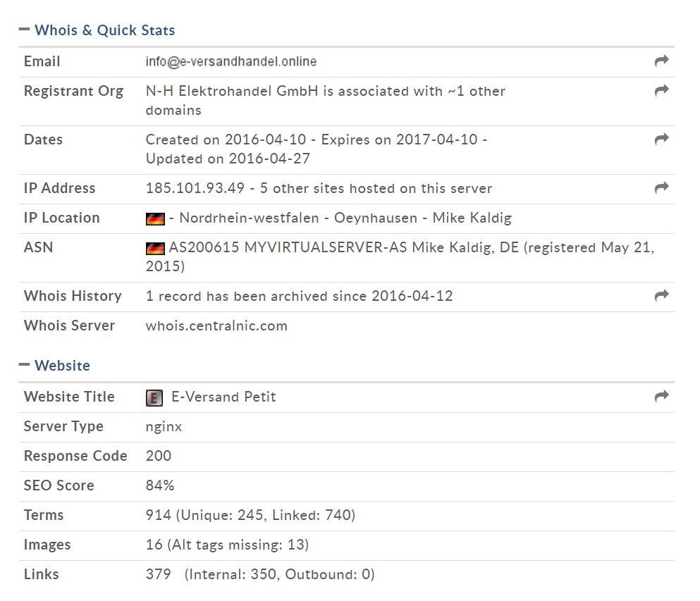The width and height of the screenshot is (700, 601).
Task: Click the info@e-versandhandel.online email address
Action: (231, 61)
